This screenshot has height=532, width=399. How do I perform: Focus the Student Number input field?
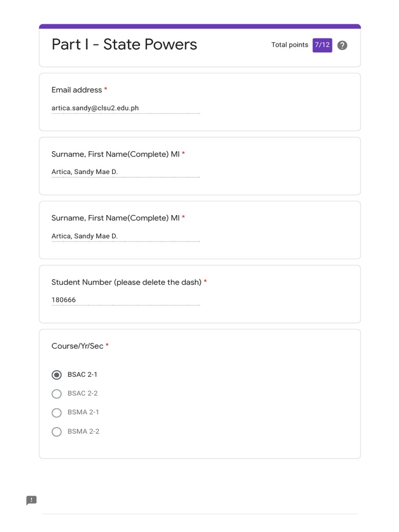(125, 300)
